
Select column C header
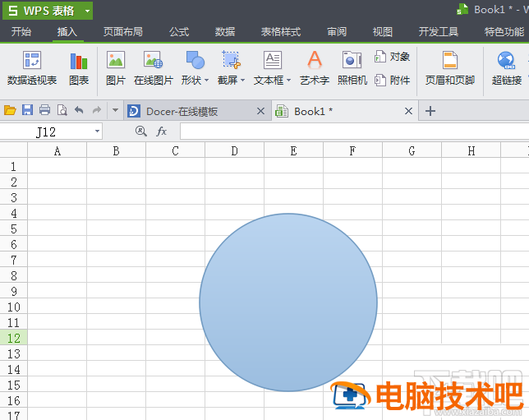click(175, 150)
